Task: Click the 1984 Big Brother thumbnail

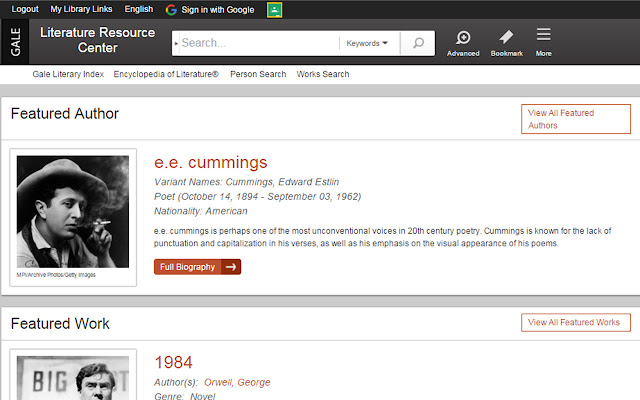Action: 73,378
